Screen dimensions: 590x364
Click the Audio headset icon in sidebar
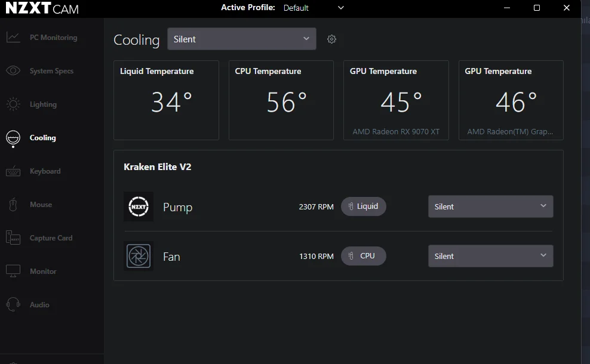pos(13,304)
